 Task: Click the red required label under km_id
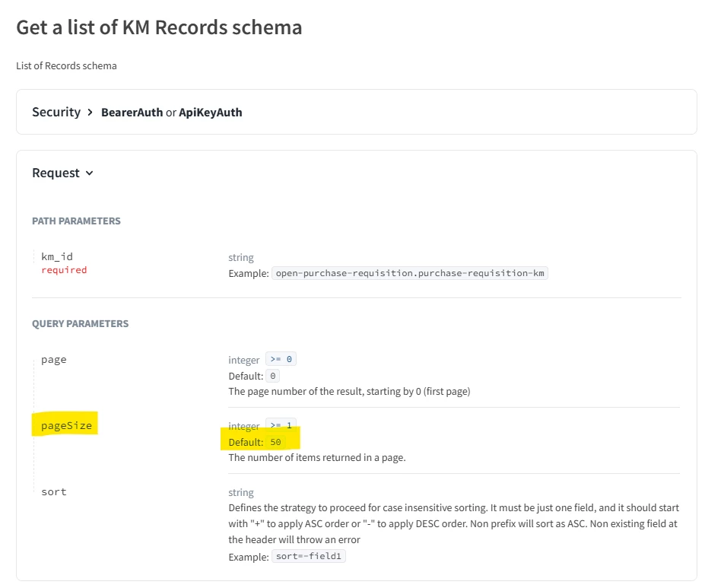[x=64, y=270]
